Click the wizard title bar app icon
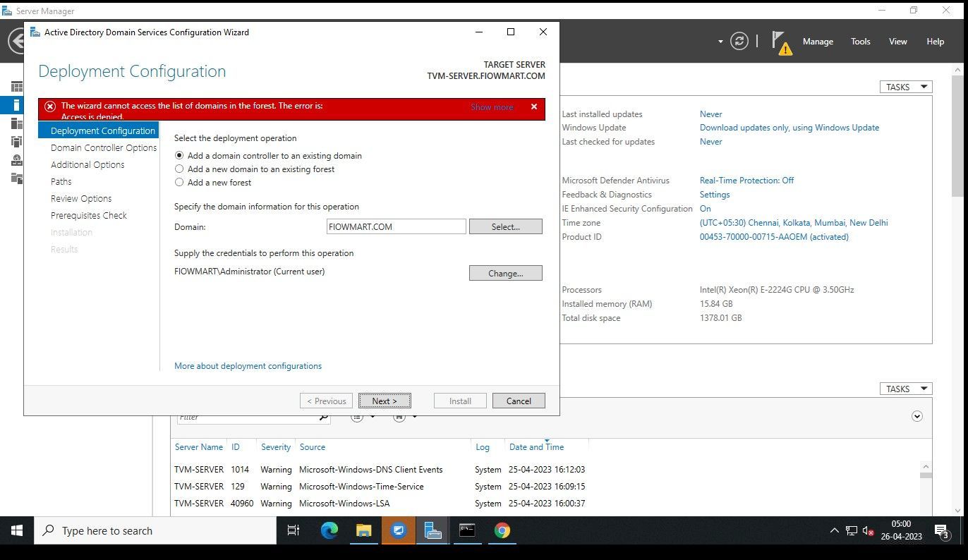 click(x=35, y=32)
